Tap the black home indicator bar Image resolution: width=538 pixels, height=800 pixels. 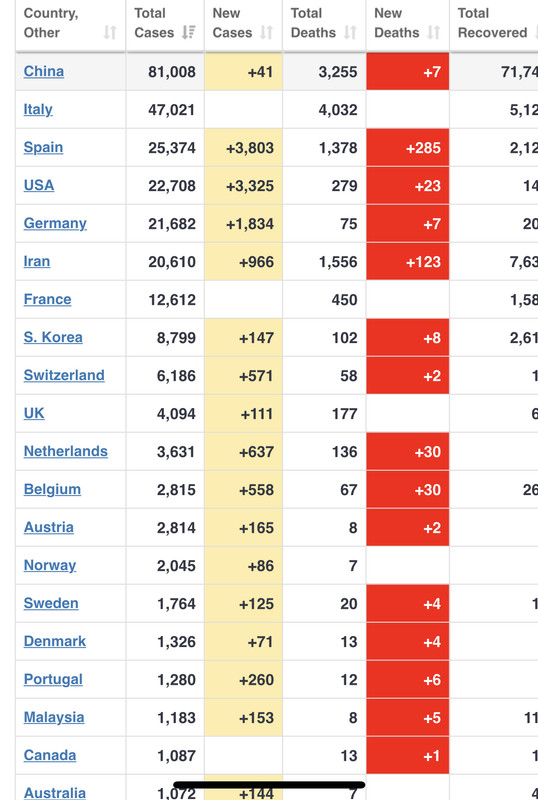click(269, 785)
